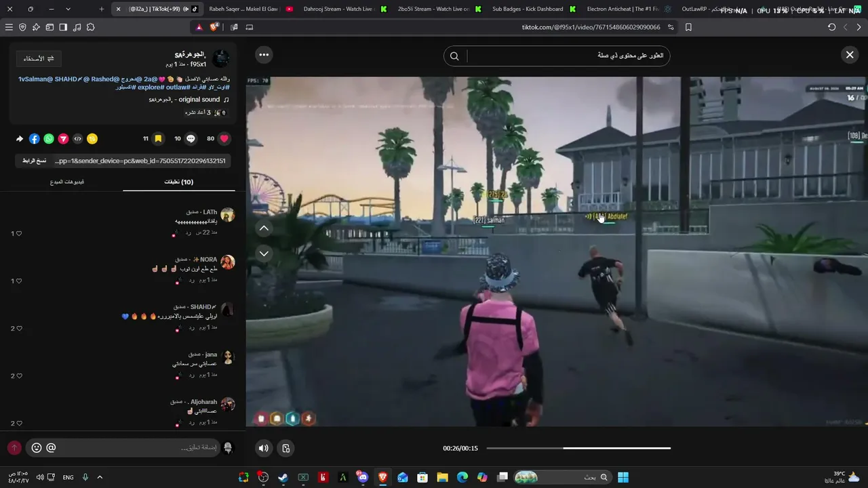Click the #outlaw hashtag link

point(178,87)
